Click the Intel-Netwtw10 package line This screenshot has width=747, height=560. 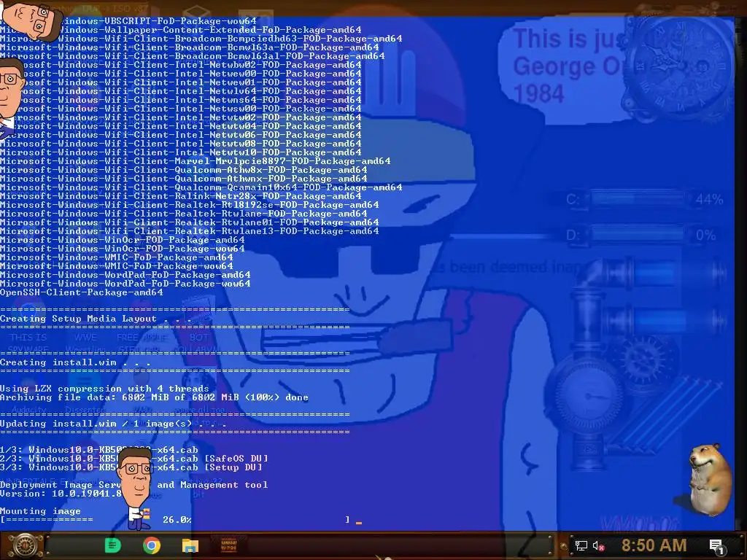(x=181, y=152)
